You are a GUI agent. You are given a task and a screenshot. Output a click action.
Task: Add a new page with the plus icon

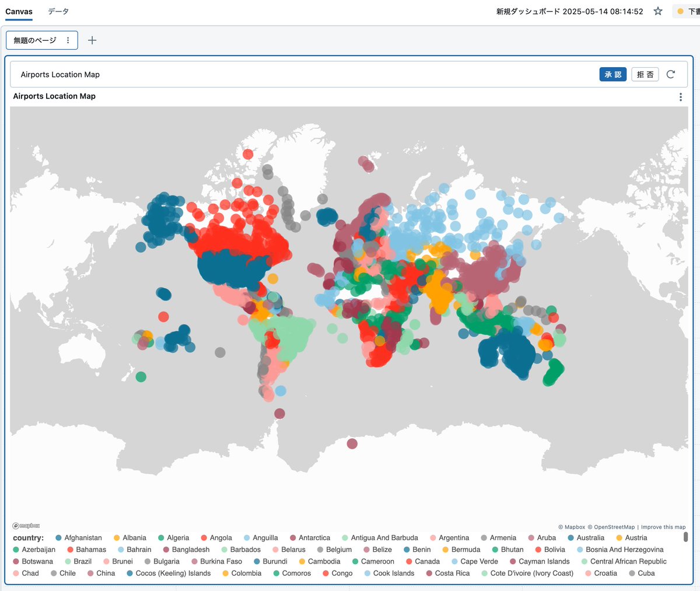tap(92, 40)
